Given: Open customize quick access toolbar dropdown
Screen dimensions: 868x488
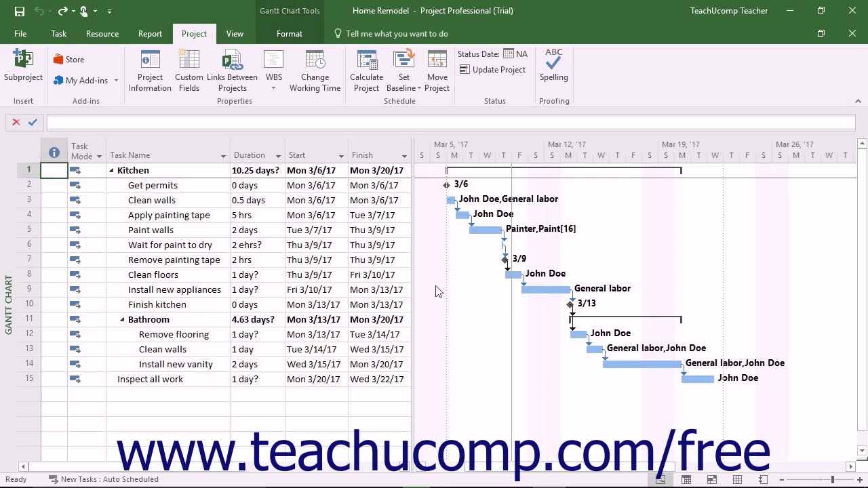Looking at the screenshot, I should 109,11.
